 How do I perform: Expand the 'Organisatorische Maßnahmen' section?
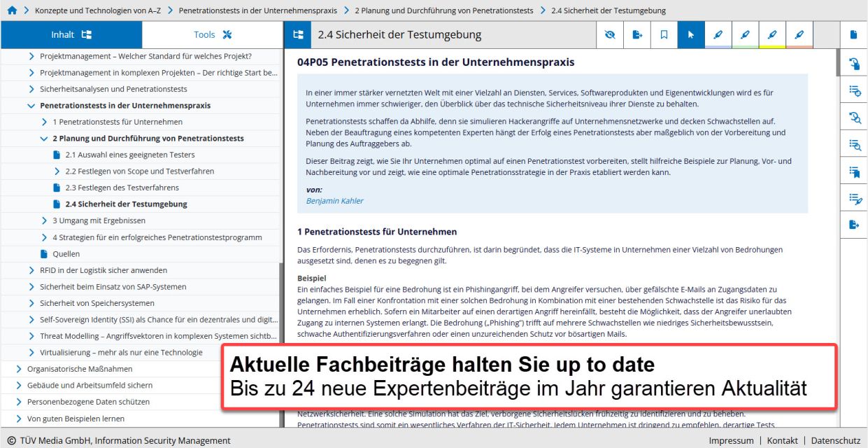coord(19,369)
